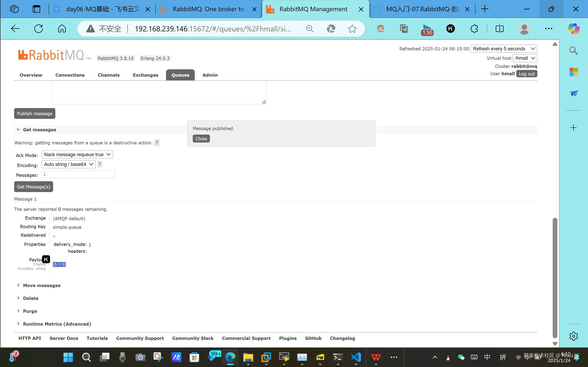Open the Encoding dropdown

point(69,164)
